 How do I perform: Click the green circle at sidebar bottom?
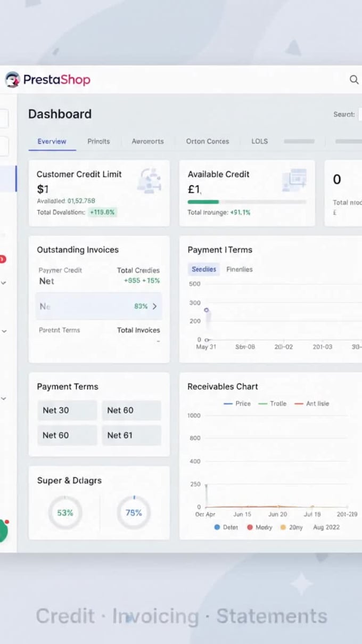tap(3, 531)
